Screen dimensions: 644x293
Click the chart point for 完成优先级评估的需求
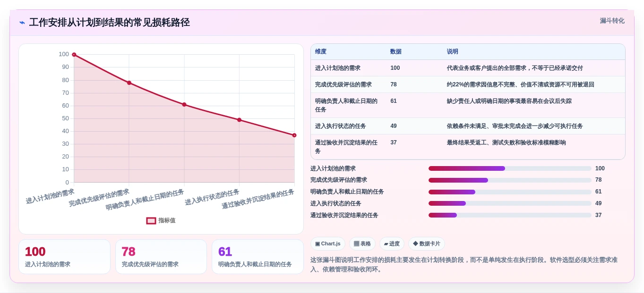click(129, 83)
